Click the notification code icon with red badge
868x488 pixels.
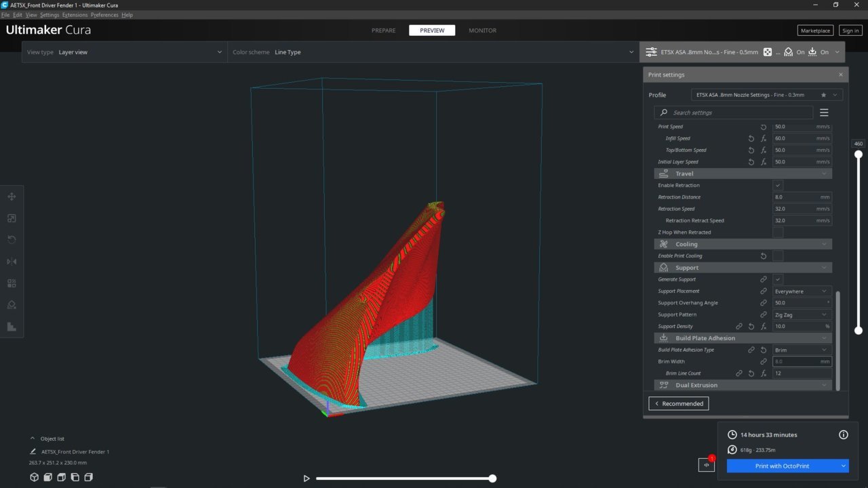(707, 465)
